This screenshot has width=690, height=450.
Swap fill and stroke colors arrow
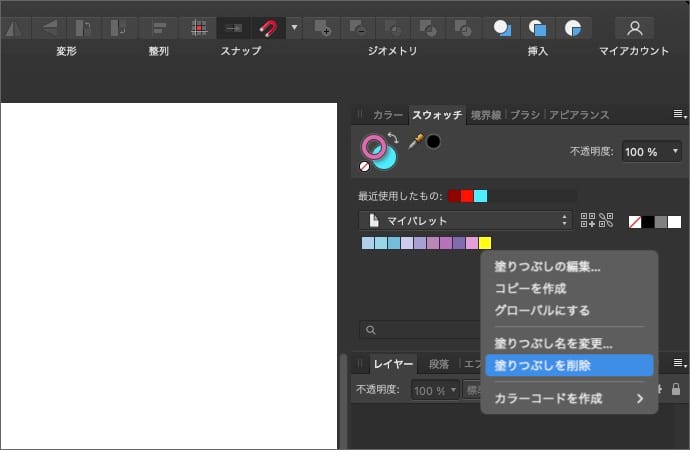pos(394,138)
